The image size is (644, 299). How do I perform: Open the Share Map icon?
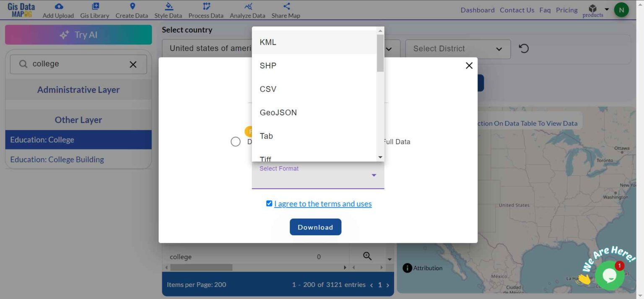pyautogui.click(x=285, y=5)
